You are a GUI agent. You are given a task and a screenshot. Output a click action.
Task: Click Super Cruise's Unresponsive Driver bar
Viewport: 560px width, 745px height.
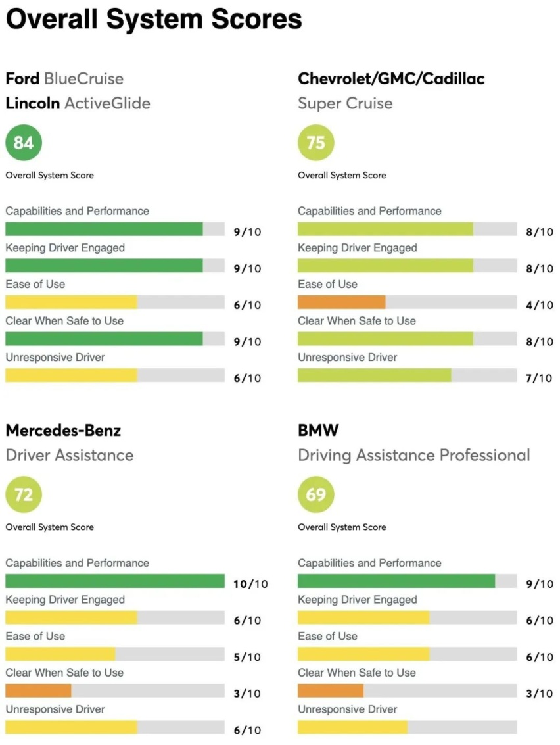(x=407, y=375)
